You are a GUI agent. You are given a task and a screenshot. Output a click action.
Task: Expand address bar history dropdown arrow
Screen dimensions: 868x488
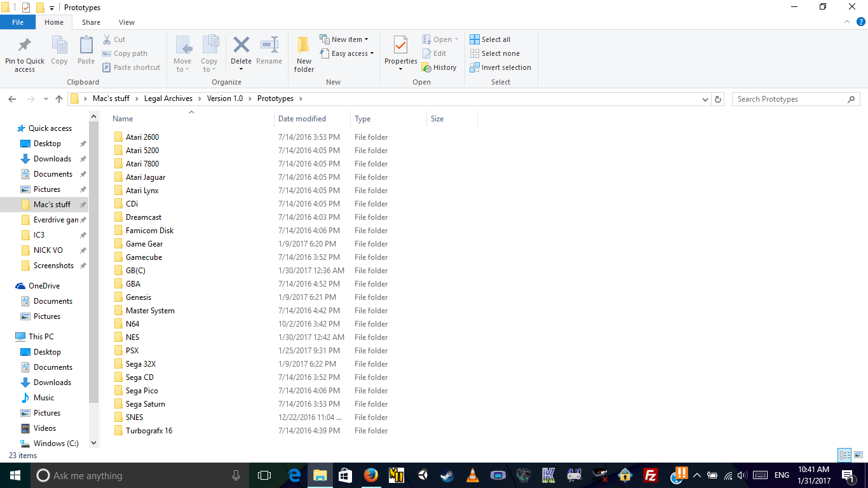[705, 99]
